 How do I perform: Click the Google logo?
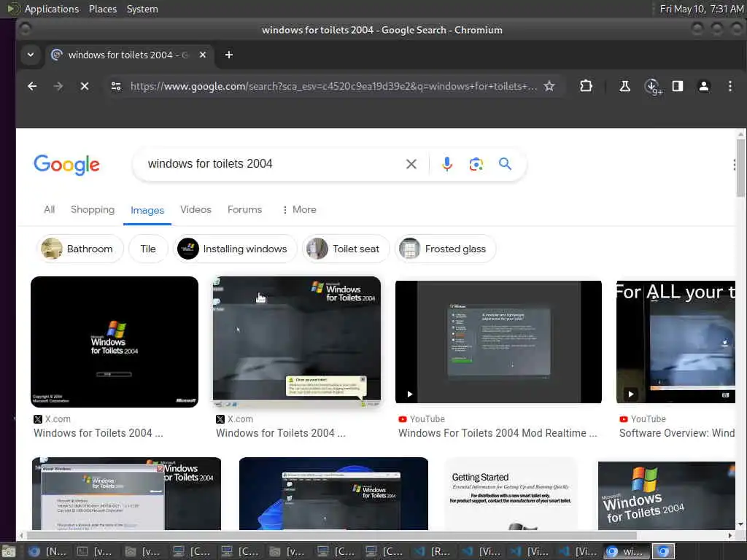[66, 165]
